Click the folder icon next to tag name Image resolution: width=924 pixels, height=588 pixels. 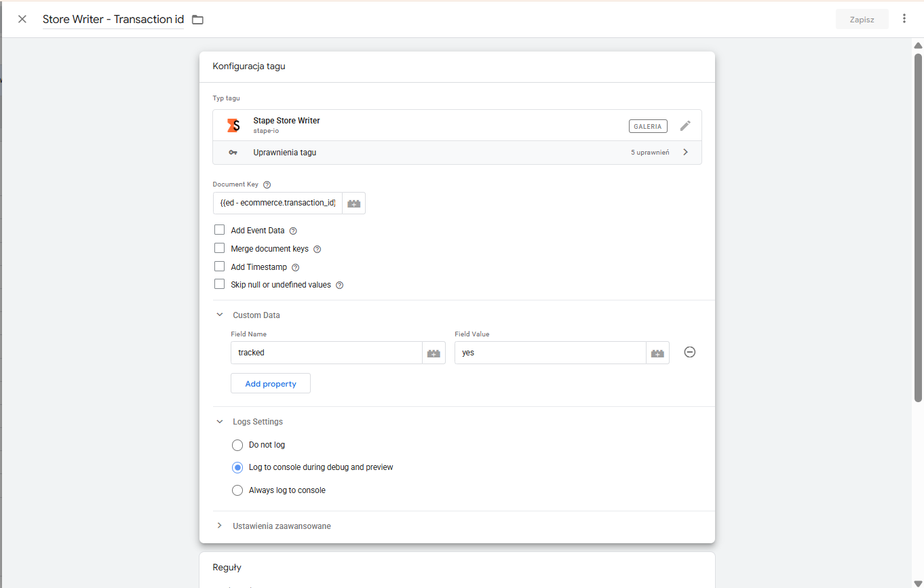coord(197,20)
